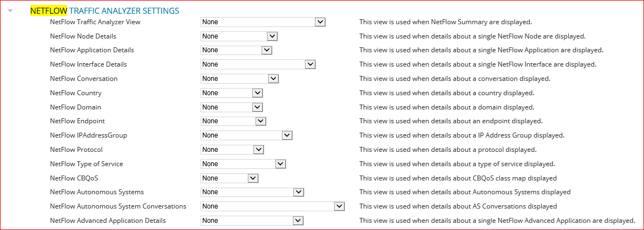
Task: Collapse the NetFlow Traffic Analyzer Settings section
Action: [10, 10]
